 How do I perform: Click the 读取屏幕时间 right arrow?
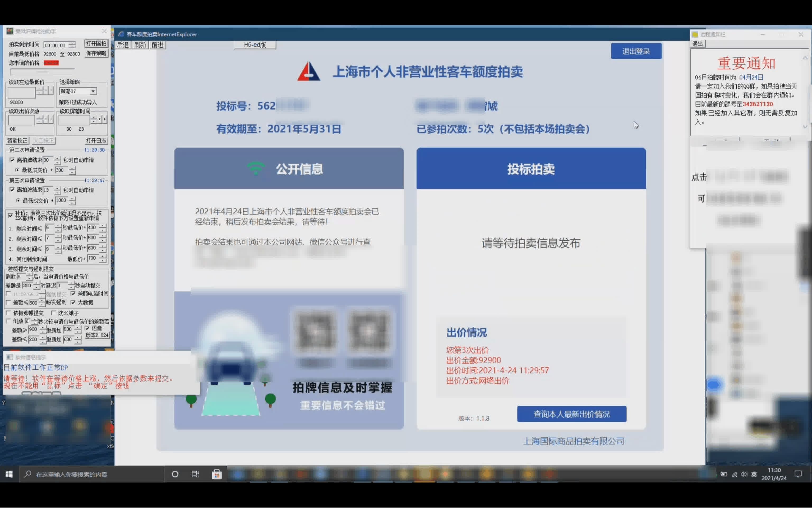pos(105,119)
